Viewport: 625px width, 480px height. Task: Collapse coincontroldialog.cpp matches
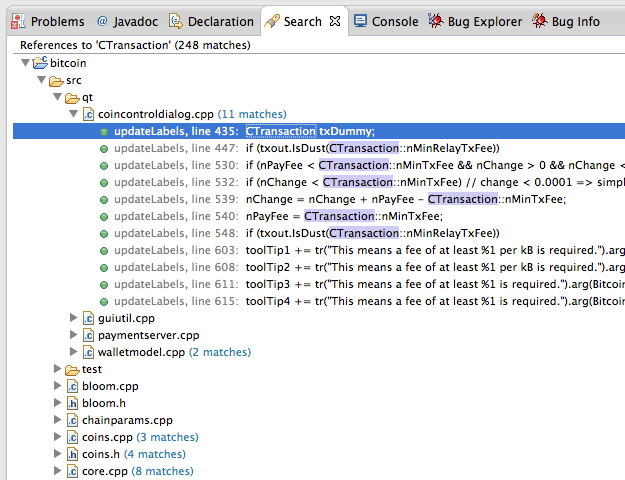[73, 114]
